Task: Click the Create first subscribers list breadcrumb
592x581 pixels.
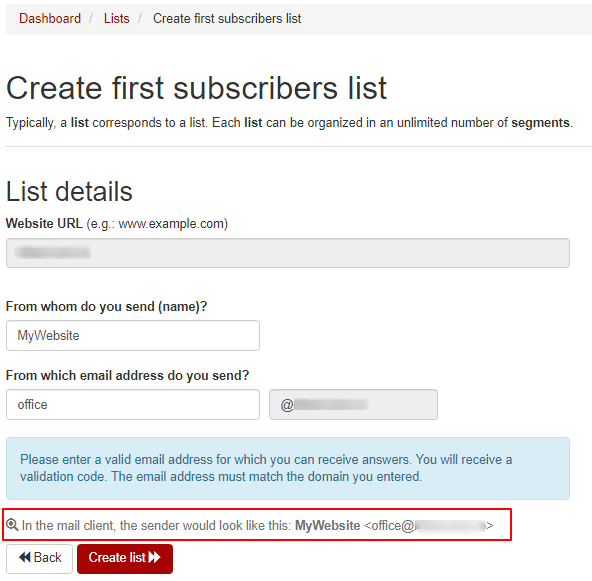Action: pyautogui.click(x=227, y=18)
